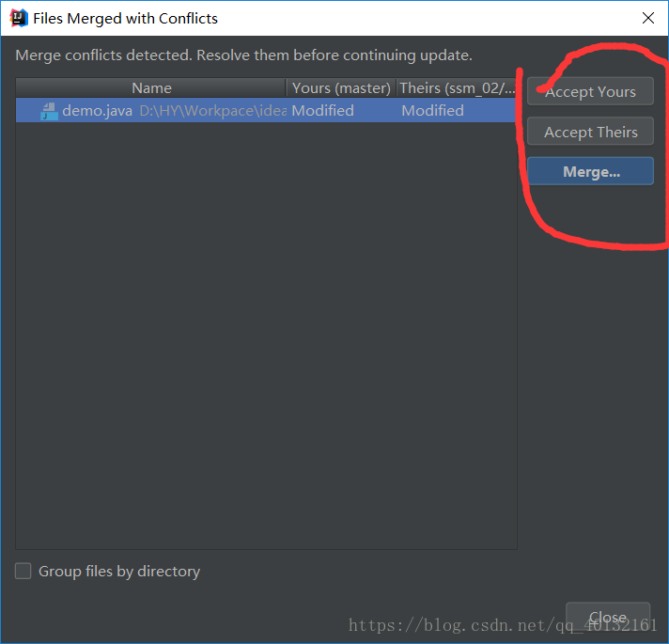Click the Close button
Image resolution: width=669 pixels, height=644 pixels.
pyautogui.click(x=608, y=617)
